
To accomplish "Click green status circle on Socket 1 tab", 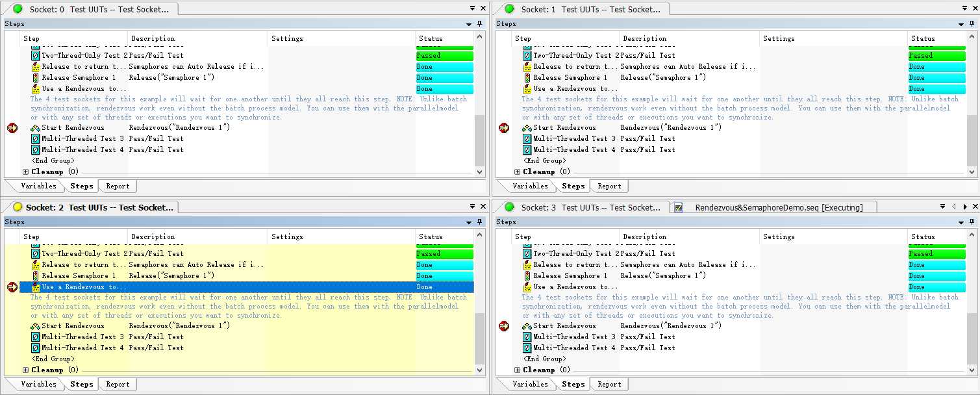I will (x=509, y=9).
